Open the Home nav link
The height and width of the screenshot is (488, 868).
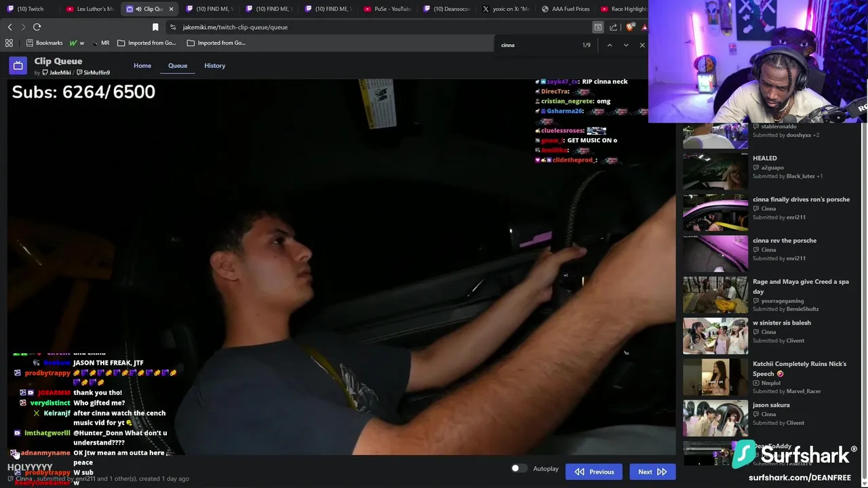point(142,66)
